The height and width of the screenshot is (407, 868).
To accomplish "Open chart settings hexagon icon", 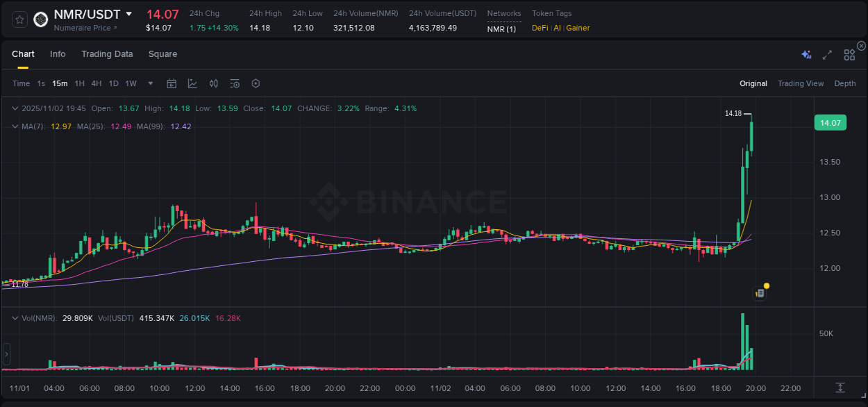I will (x=256, y=83).
